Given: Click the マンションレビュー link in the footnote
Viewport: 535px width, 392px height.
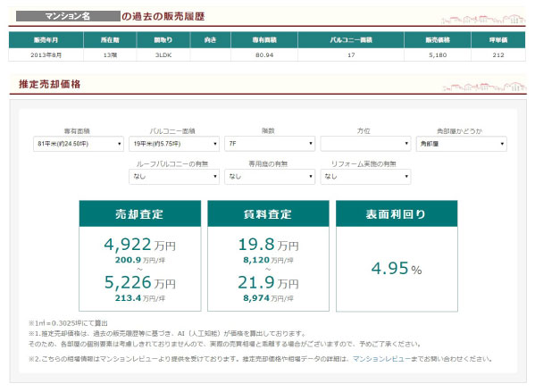Looking at the screenshot, I should (381, 359).
